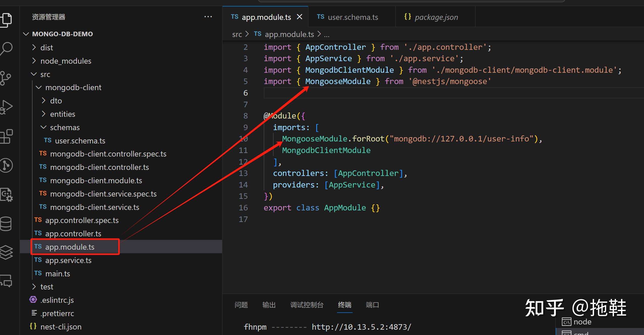The height and width of the screenshot is (335, 644).
Task: Switch to the package.json tab
Action: (x=436, y=17)
